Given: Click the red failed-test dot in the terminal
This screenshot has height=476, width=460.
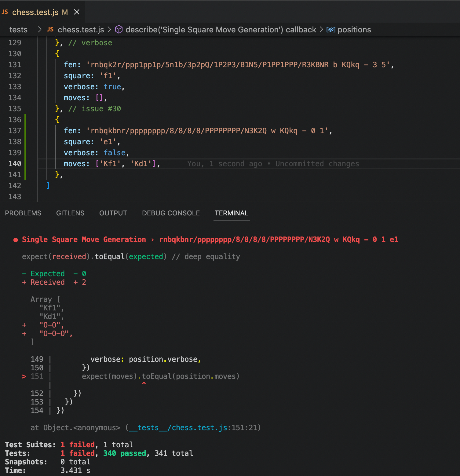Looking at the screenshot, I should point(15,240).
